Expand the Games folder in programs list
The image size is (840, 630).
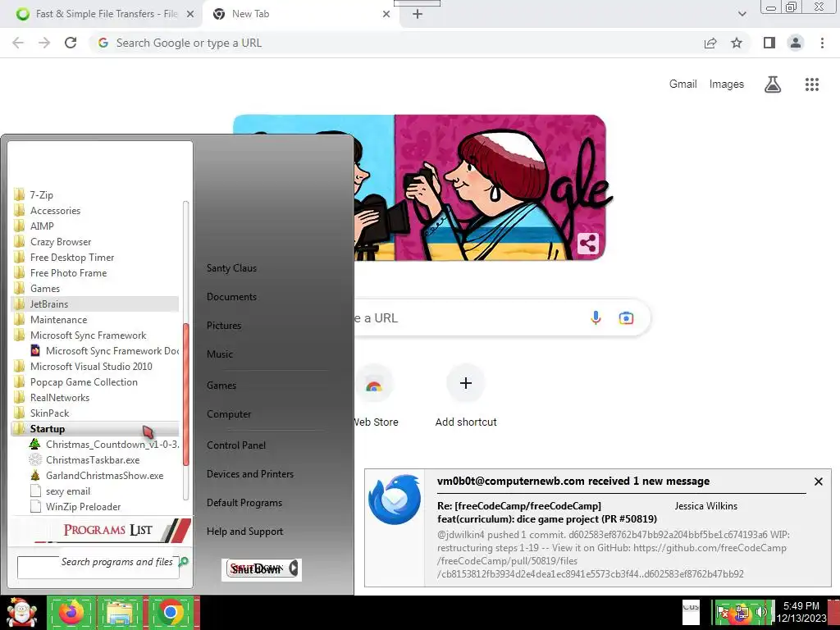[95, 288]
